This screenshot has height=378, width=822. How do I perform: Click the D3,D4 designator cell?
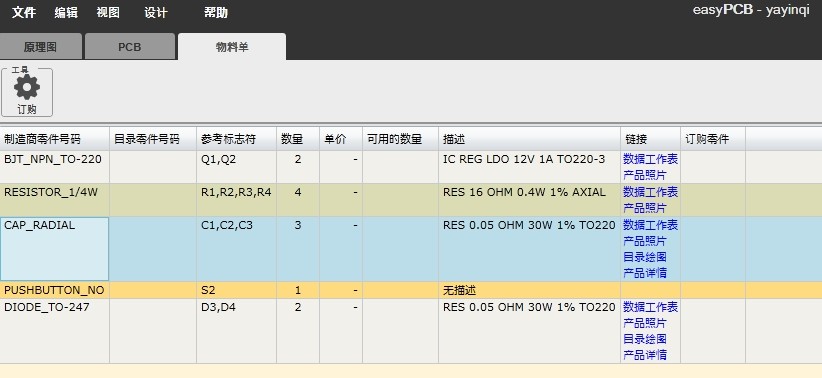pyautogui.click(x=236, y=331)
